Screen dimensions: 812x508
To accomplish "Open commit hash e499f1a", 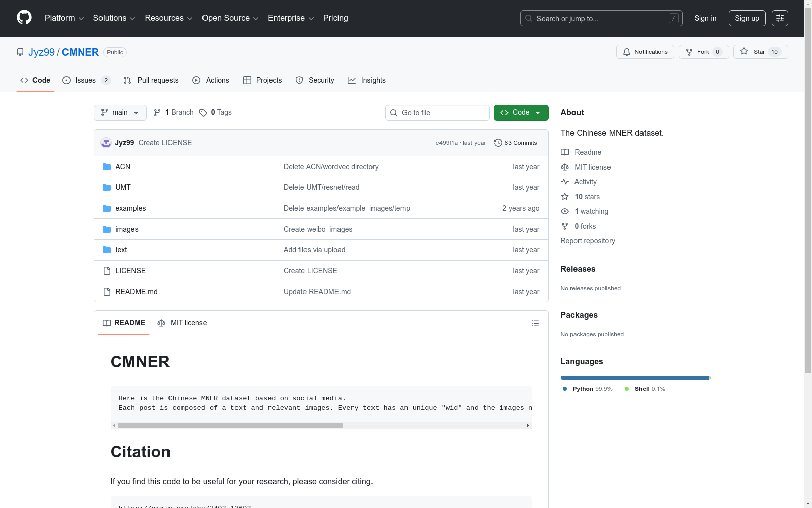I will 447,143.
